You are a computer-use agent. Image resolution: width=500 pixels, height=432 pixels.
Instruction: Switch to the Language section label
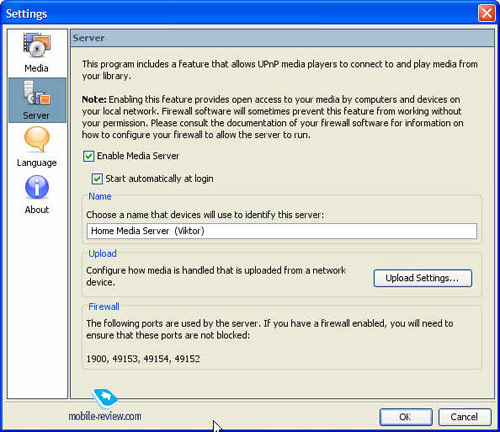37,163
